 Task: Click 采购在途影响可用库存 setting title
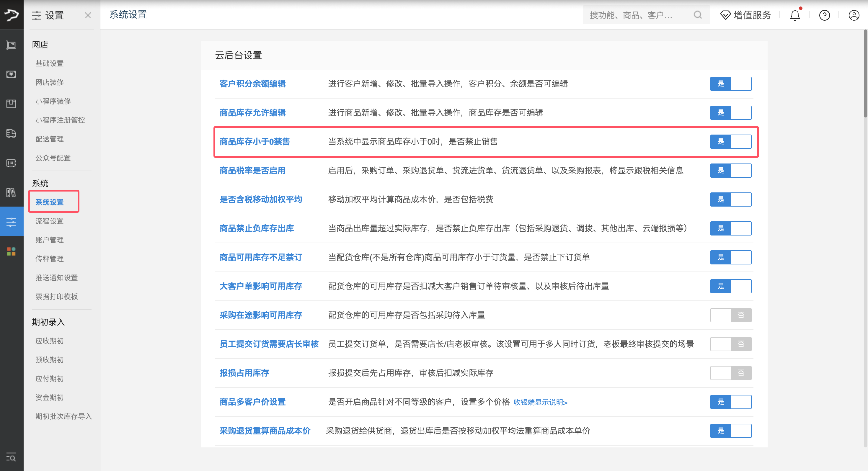tap(261, 315)
